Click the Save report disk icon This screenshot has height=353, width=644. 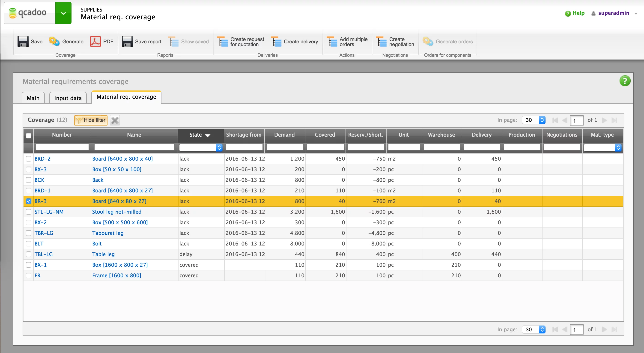click(127, 42)
